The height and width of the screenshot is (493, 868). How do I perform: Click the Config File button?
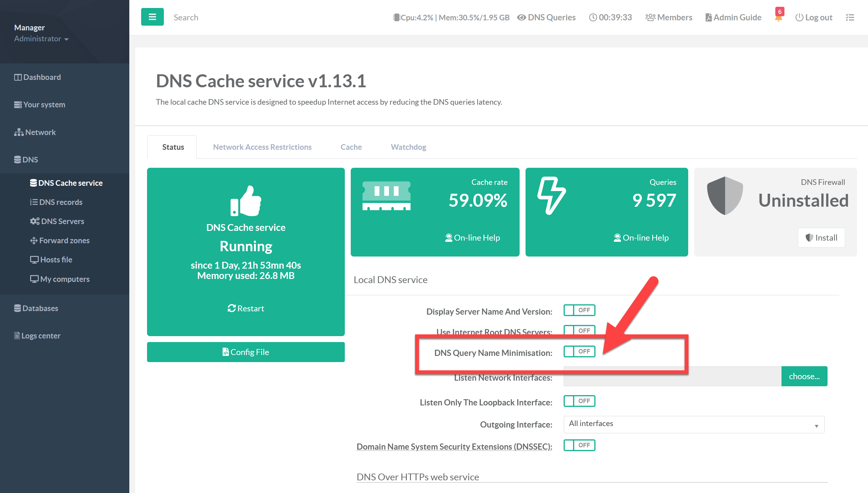(x=246, y=352)
